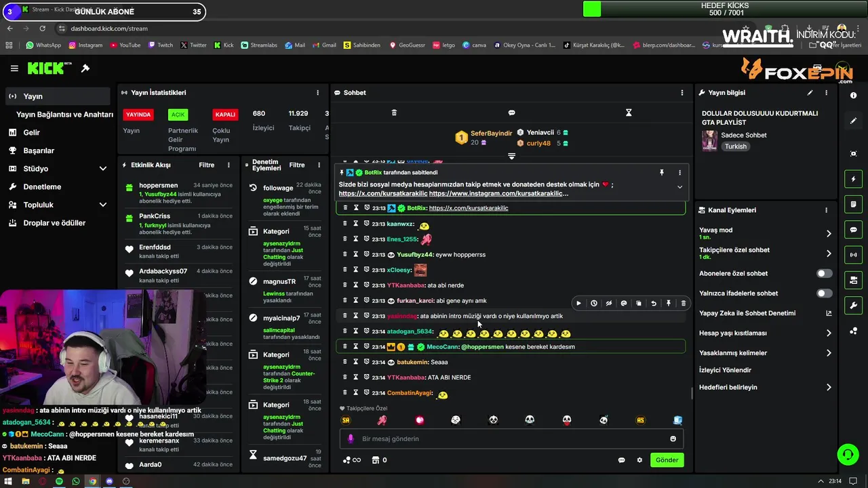Toggle Abonelere özel sohbet switch
868x488 pixels.
coord(824,274)
